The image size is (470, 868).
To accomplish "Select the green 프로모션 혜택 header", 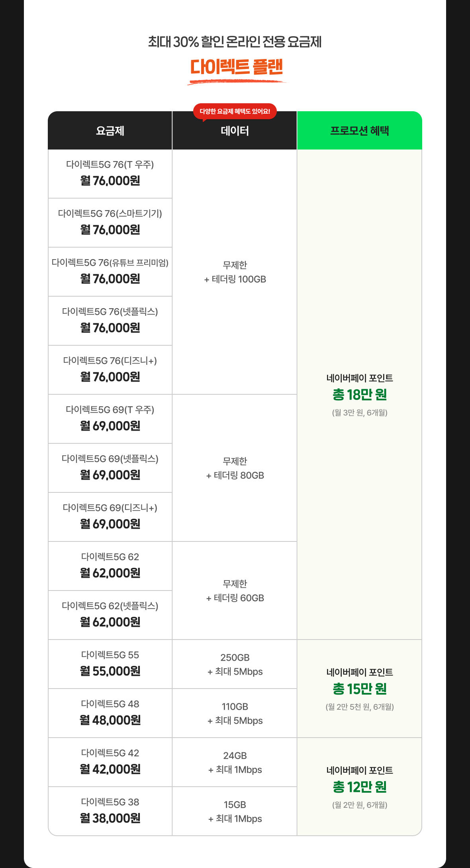I will click(359, 131).
